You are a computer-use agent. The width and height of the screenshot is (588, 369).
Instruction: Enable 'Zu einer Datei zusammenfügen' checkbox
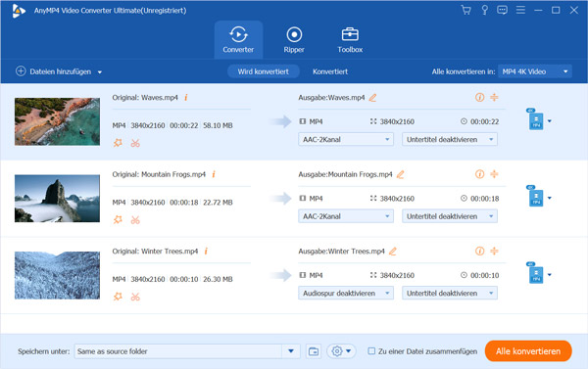click(x=371, y=351)
